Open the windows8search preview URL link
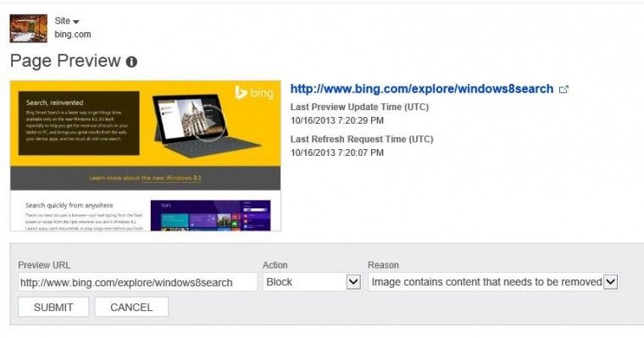Screen dimensions: 644x338 pos(422,89)
